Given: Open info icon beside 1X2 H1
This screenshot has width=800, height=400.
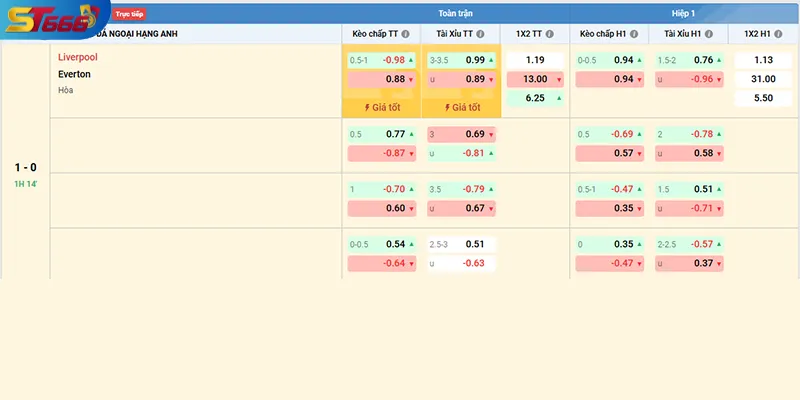Looking at the screenshot, I should 783,34.
